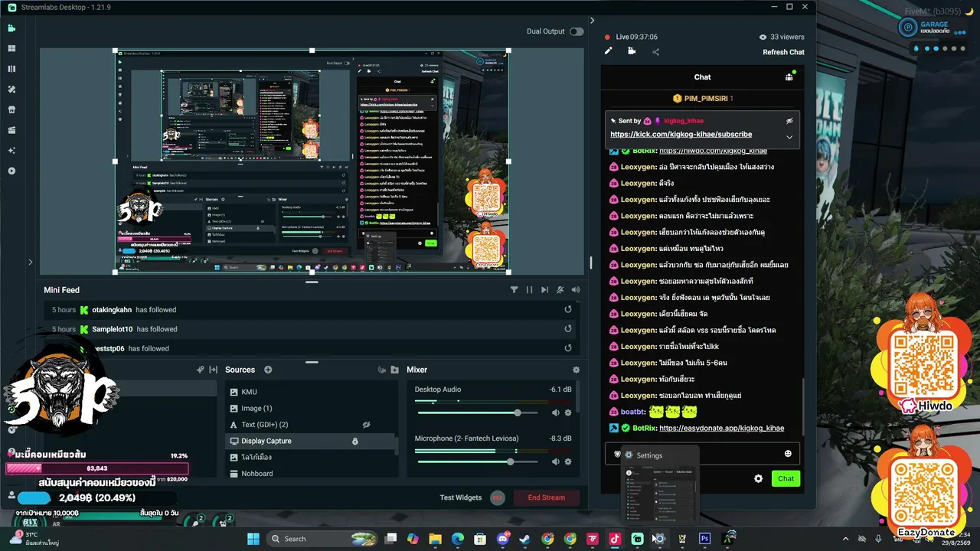
Task: Replay the otakingkahn follow alert
Action: coord(568,309)
